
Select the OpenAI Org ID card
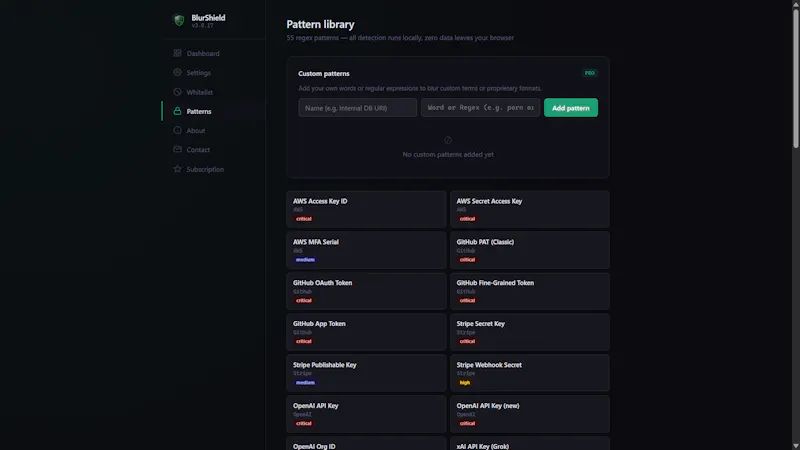point(366,443)
